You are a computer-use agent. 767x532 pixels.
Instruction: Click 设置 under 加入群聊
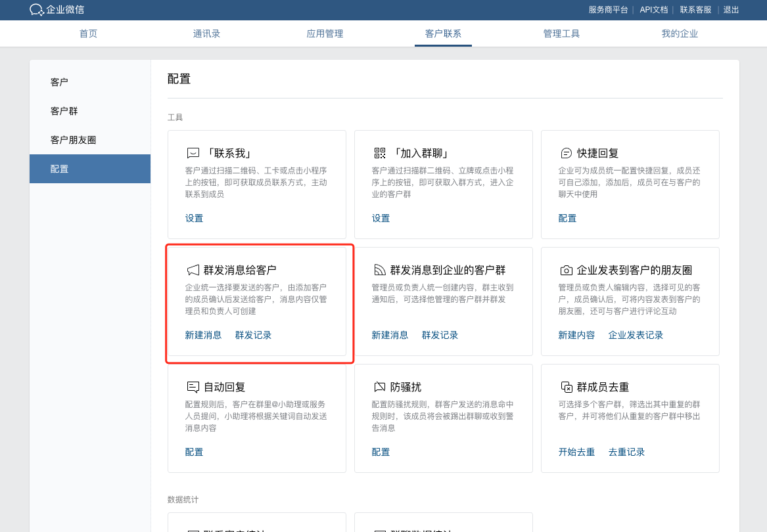click(381, 218)
